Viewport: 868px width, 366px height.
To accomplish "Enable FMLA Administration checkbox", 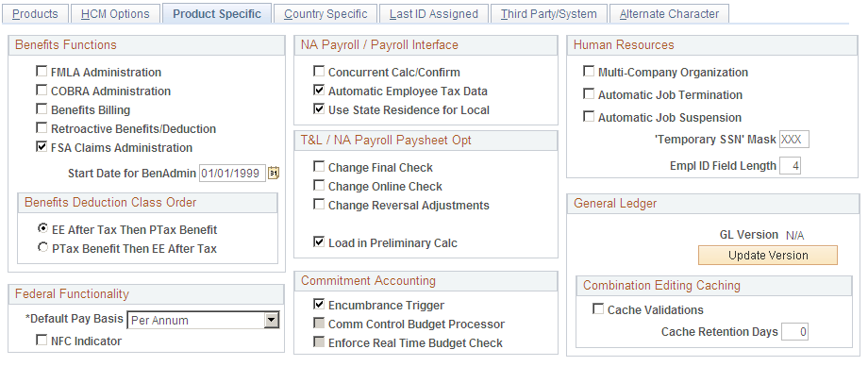I will pos(42,72).
